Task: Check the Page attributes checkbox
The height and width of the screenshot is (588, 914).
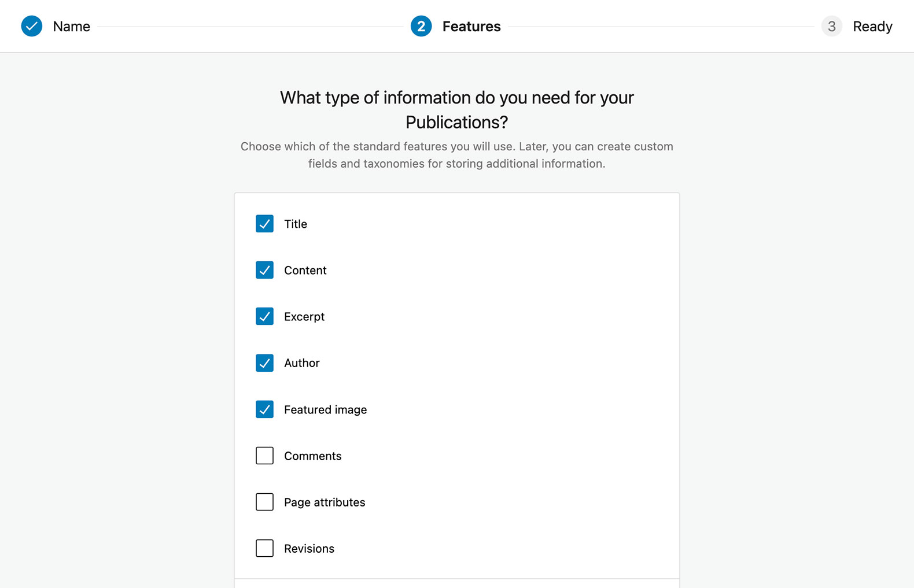Action: pyautogui.click(x=264, y=502)
